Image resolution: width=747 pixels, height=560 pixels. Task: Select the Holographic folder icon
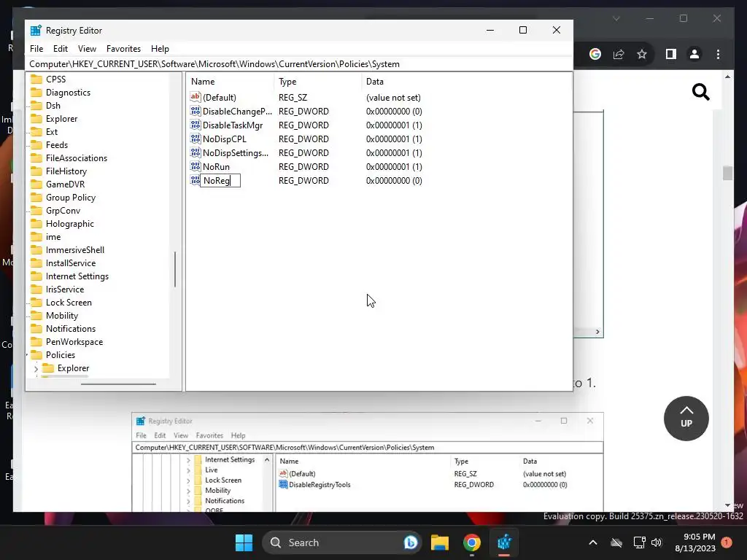tap(36, 224)
